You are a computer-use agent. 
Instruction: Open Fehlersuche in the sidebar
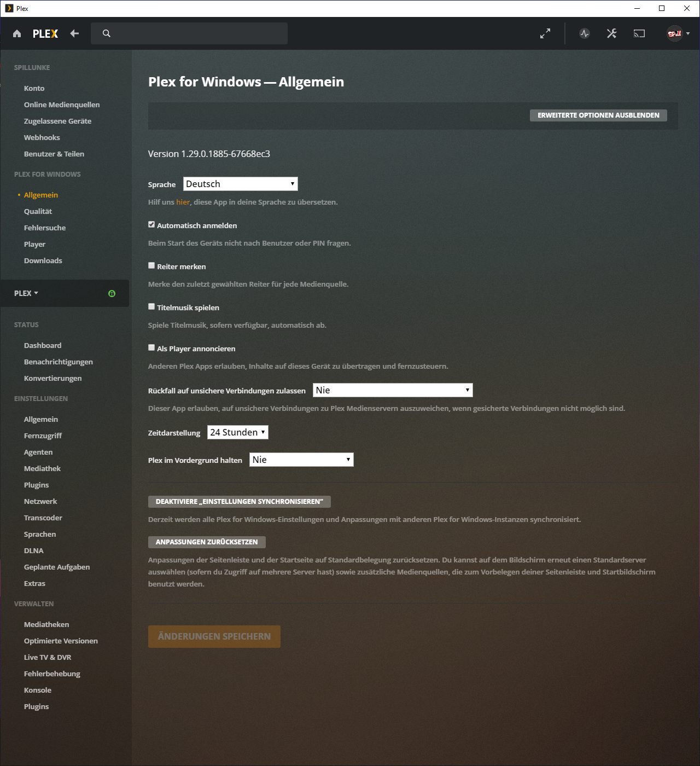[x=45, y=228]
